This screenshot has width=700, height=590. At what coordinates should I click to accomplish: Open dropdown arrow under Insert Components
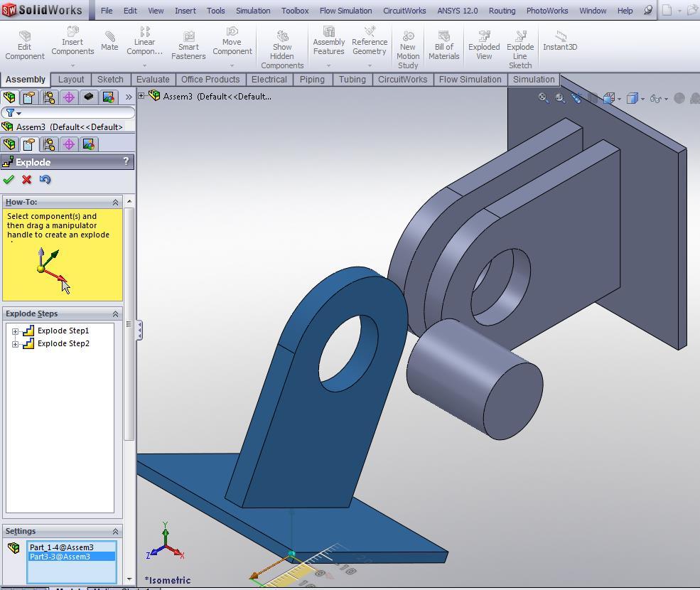(72, 65)
